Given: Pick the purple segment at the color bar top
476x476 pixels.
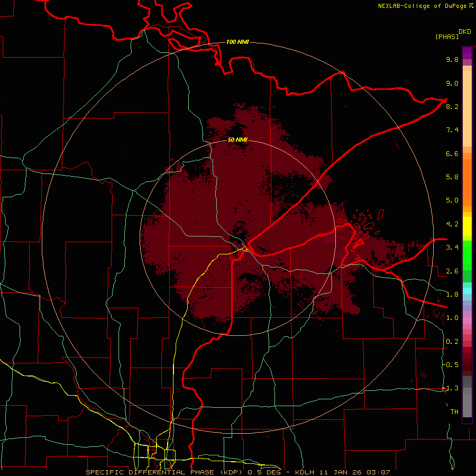Looking at the screenshot, I should [x=467, y=53].
